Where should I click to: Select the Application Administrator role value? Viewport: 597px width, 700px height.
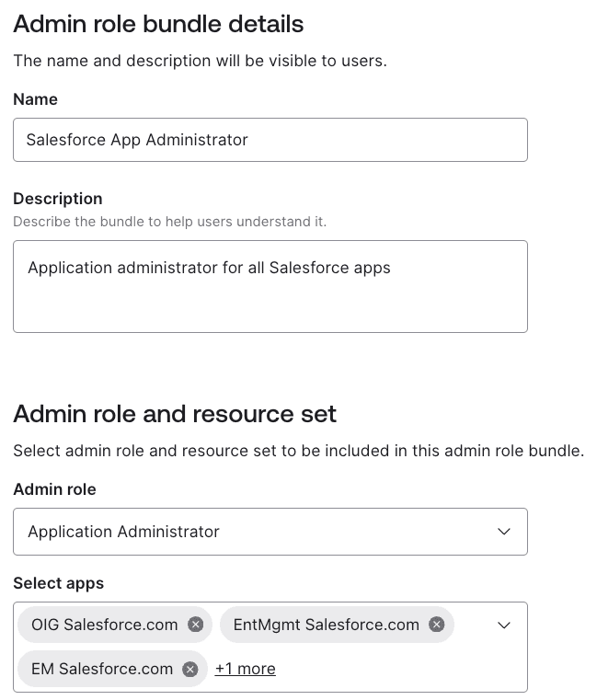(x=123, y=532)
